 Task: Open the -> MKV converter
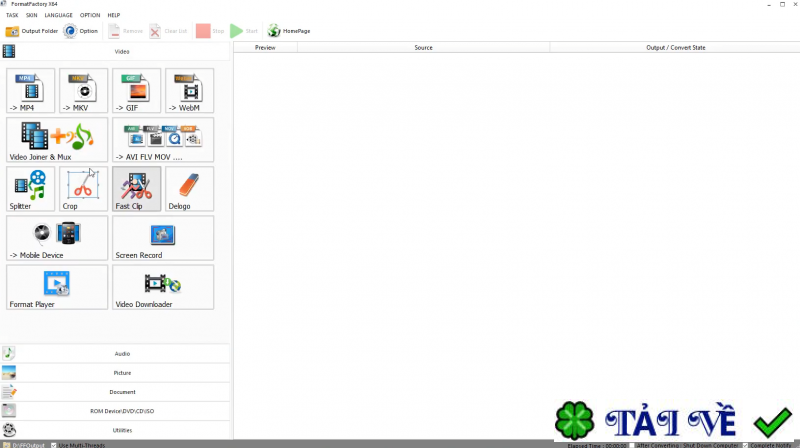[x=84, y=90]
